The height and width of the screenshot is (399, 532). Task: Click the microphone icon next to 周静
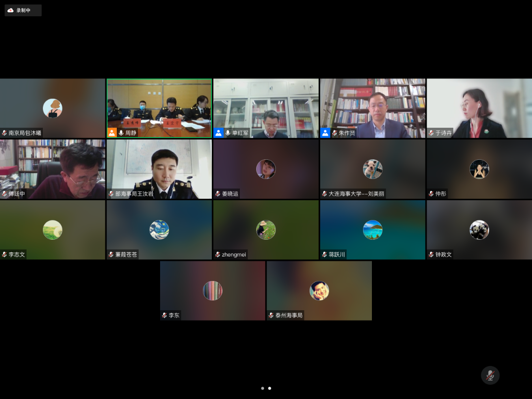click(121, 133)
